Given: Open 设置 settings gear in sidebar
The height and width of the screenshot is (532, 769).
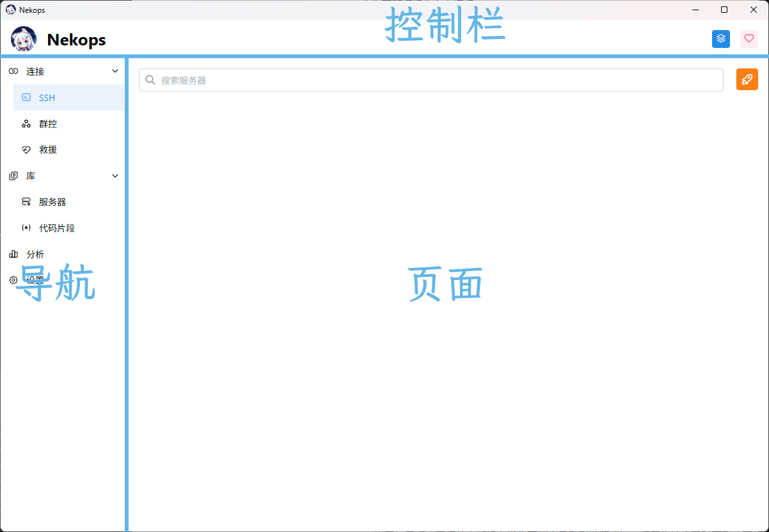Looking at the screenshot, I should 13,280.
